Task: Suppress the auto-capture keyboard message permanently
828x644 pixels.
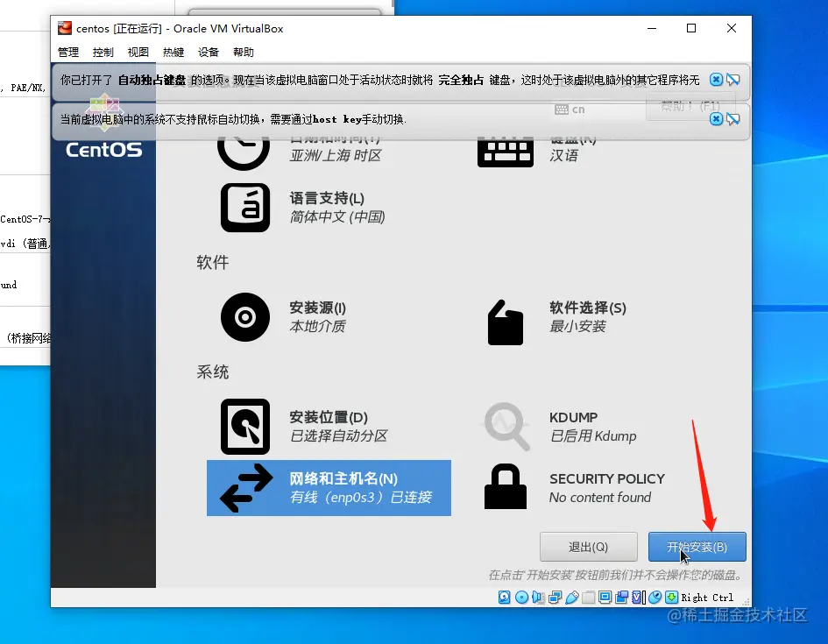Action: [733, 80]
